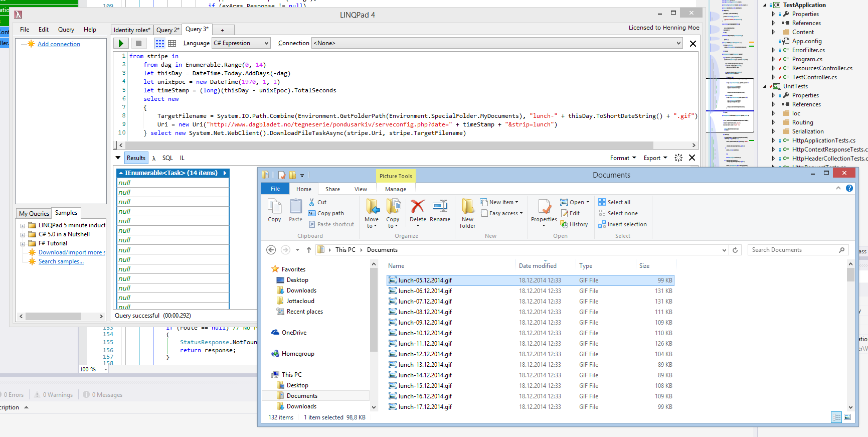Expand C# 5.0 in a Nutshell node
The image size is (868, 437).
pos(23,235)
